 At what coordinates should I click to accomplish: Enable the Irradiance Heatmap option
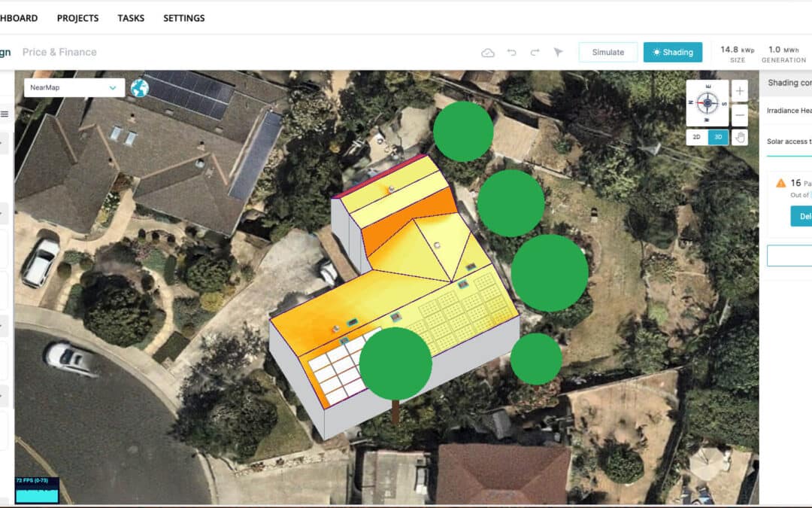pyautogui.click(x=788, y=110)
